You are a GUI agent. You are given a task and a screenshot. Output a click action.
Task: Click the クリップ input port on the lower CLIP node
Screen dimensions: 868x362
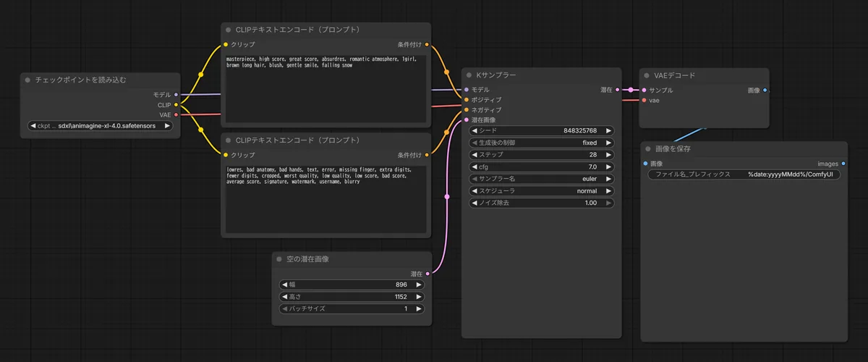click(x=226, y=154)
